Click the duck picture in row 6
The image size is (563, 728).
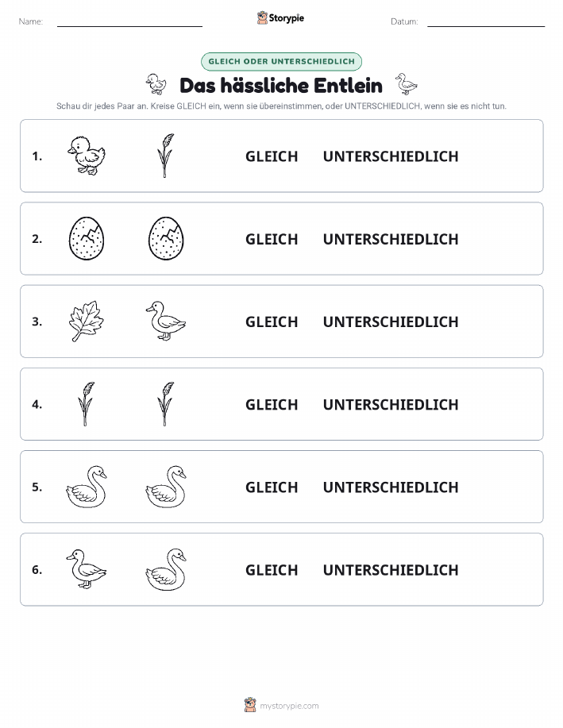(87, 569)
